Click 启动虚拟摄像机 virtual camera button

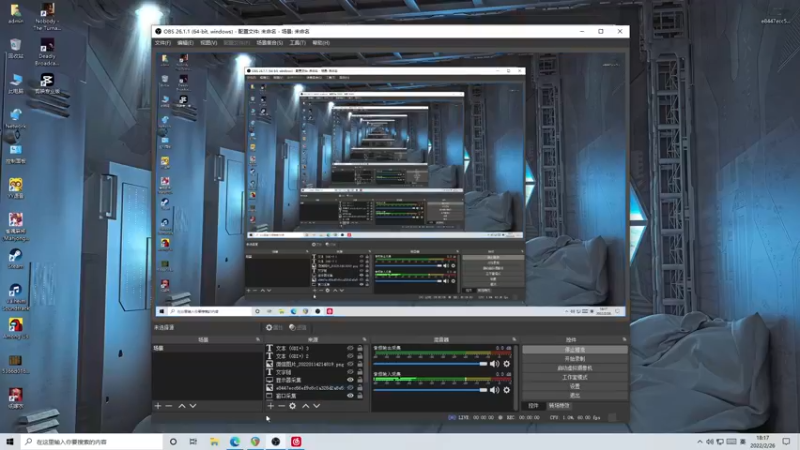click(575, 368)
